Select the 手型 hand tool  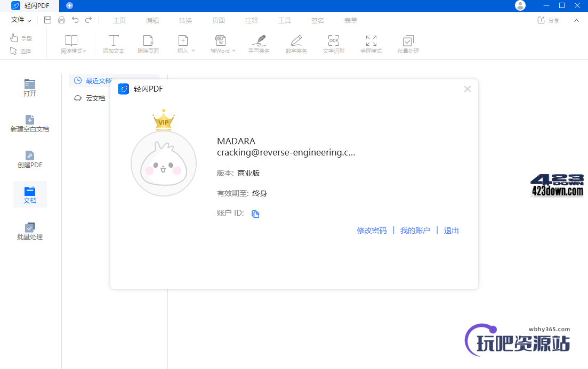point(21,38)
